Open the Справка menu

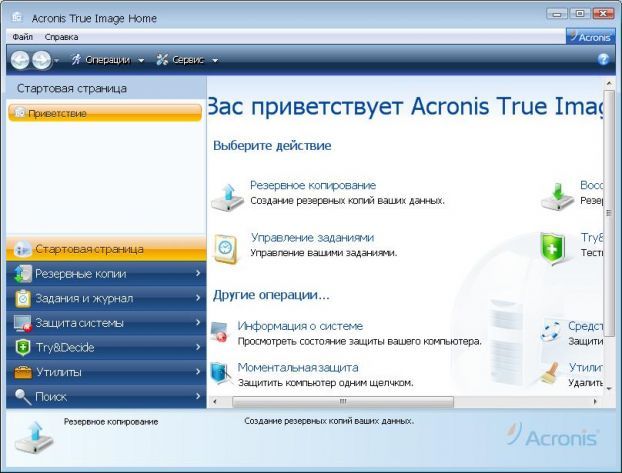pyautogui.click(x=61, y=37)
